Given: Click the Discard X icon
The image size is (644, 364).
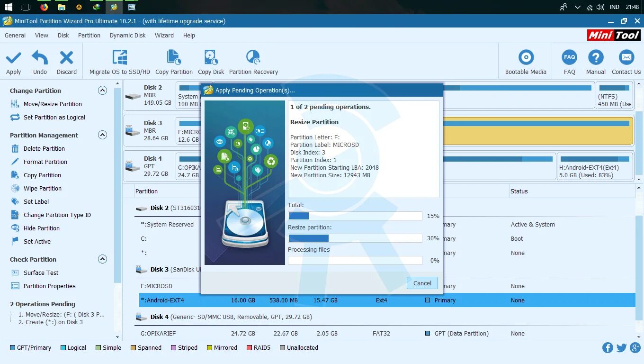Looking at the screenshot, I should click(x=66, y=58).
